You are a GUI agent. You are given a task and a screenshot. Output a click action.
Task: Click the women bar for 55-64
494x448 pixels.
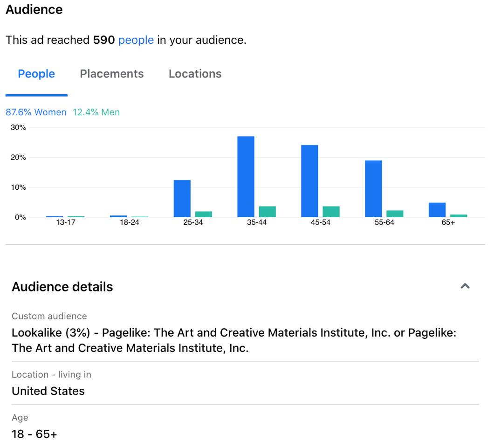click(x=373, y=189)
